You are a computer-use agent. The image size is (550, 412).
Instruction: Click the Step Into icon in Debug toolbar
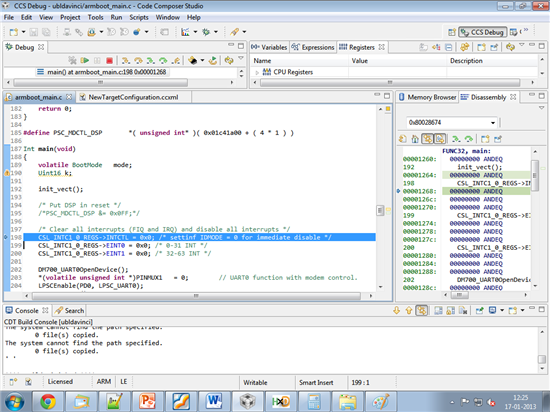(126, 61)
